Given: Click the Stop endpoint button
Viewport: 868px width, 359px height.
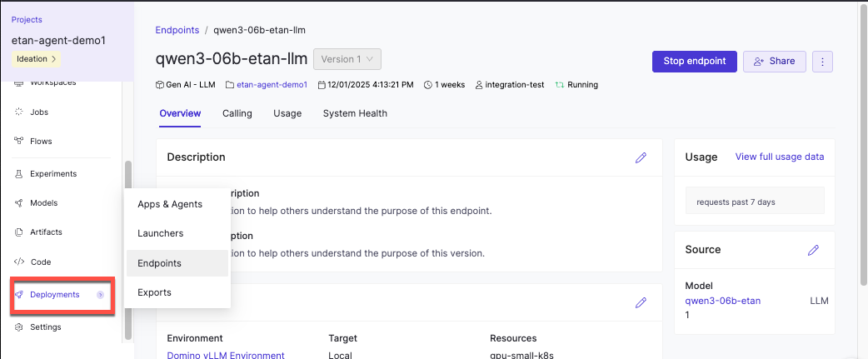Looking at the screenshot, I should pyautogui.click(x=694, y=62).
